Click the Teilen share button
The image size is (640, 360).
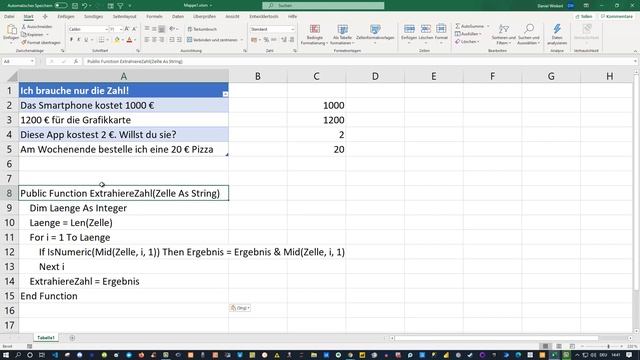[584, 16]
